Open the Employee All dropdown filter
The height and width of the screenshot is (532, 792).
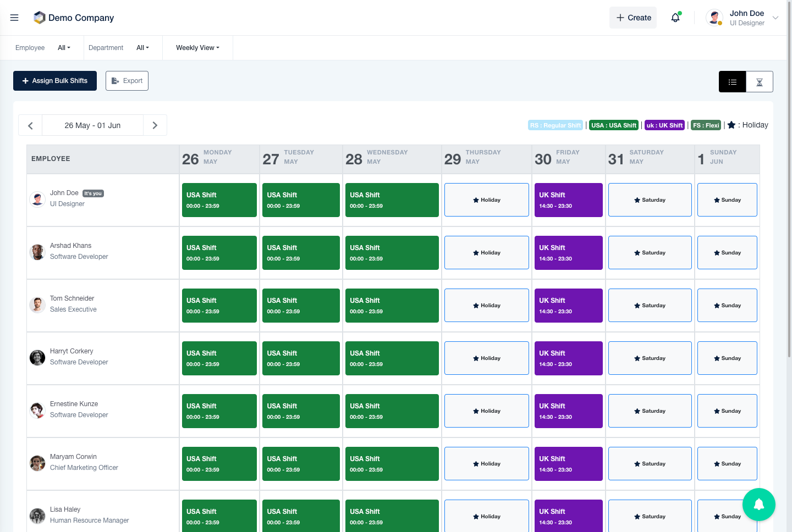point(64,48)
